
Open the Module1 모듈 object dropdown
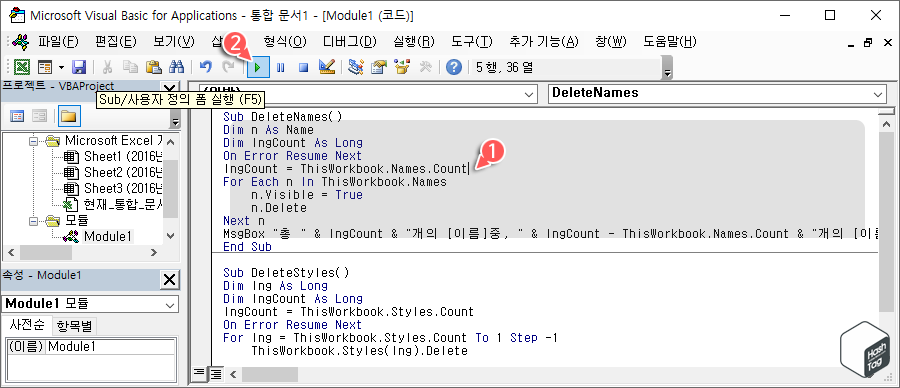(170, 304)
